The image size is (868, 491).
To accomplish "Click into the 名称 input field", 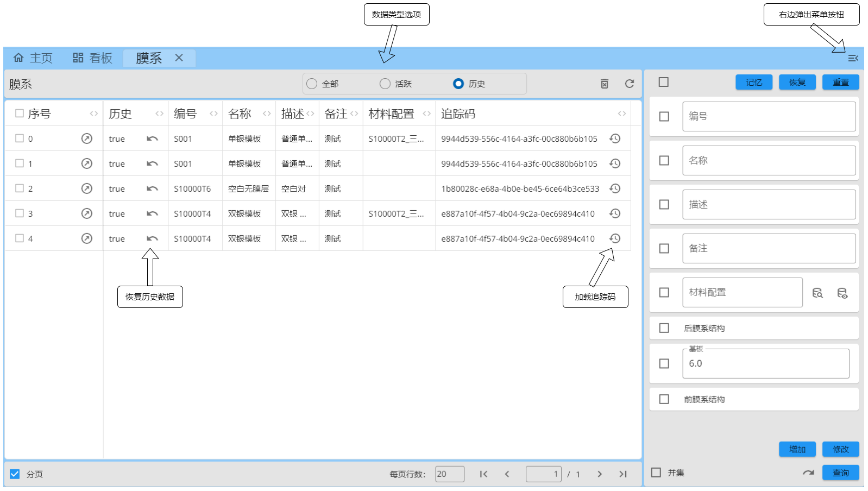I will (x=769, y=161).
